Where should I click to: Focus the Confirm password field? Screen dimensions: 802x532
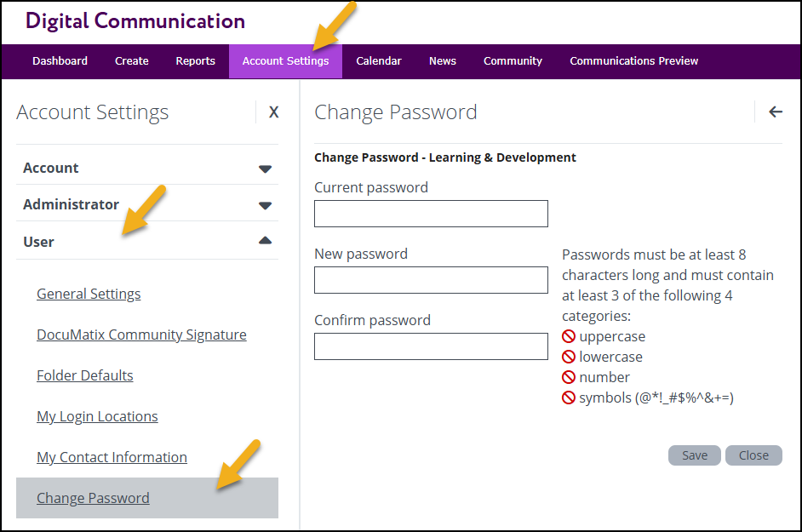[x=431, y=346]
